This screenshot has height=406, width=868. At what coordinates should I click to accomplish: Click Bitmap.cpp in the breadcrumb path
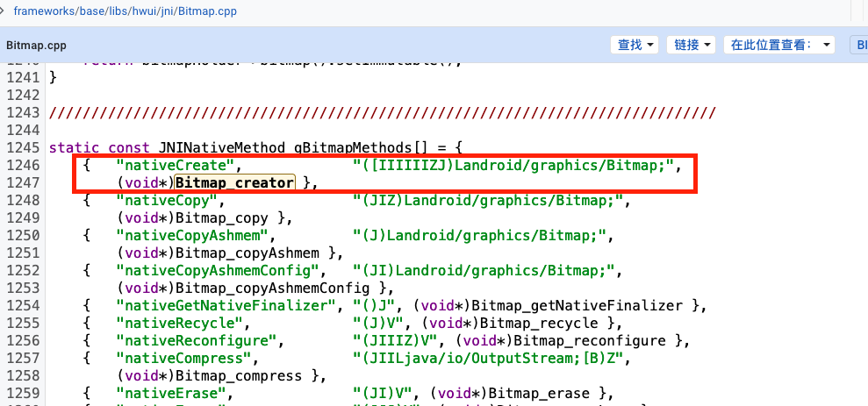(x=208, y=11)
